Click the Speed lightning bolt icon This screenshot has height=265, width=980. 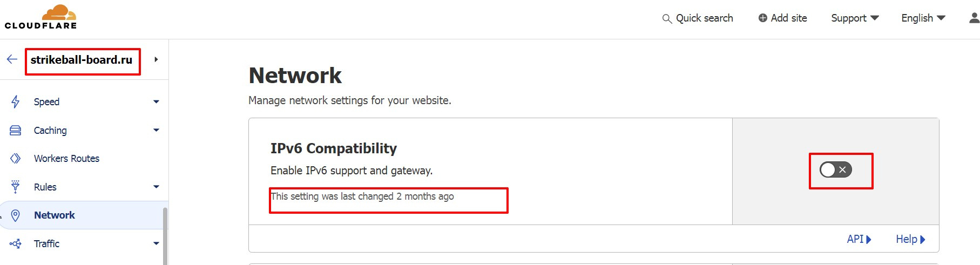tap(16, 101)
